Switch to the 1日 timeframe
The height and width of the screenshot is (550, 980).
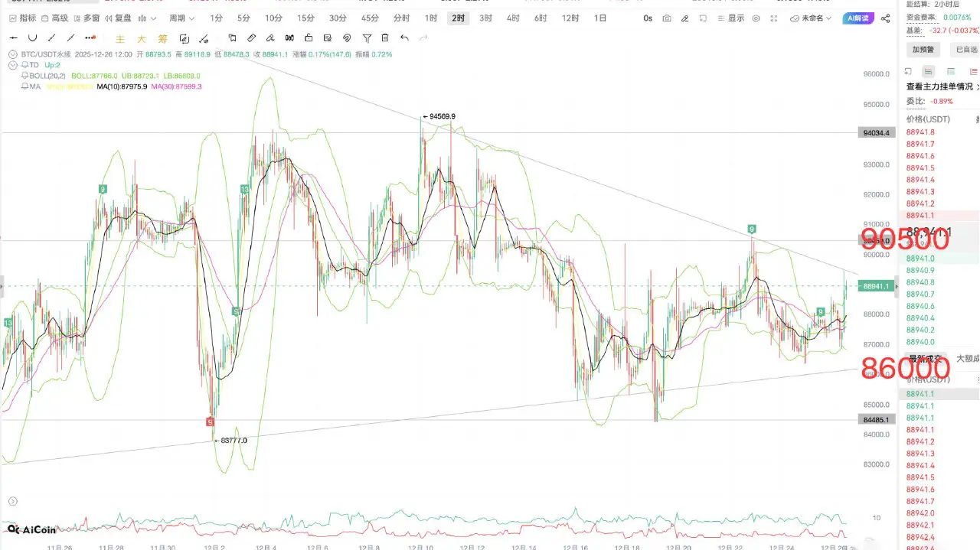pyautogui.click(x=600, y=18)
